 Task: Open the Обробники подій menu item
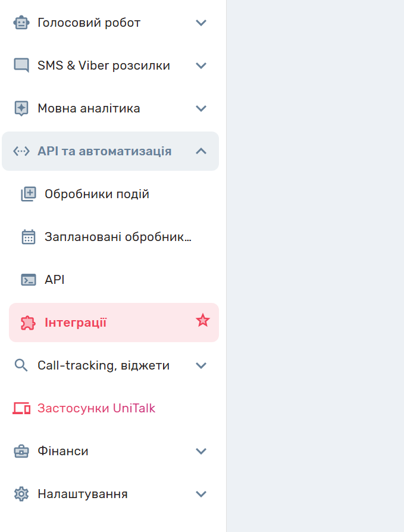[97, 195]
